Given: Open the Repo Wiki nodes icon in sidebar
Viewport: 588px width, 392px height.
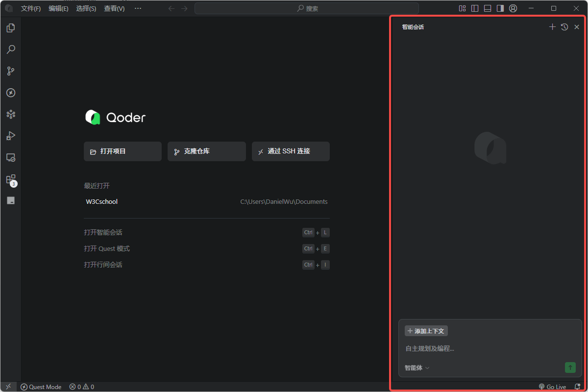Looking at the screenshot, I should click(11, 114).
